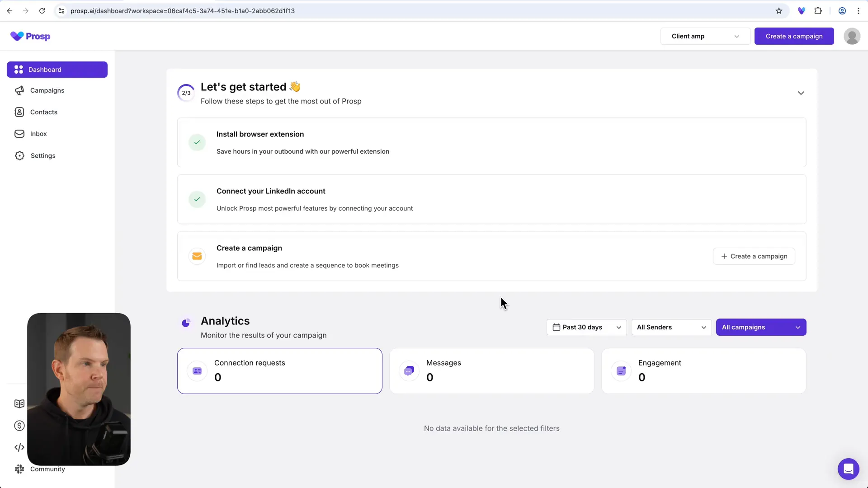Open the All Senders dropdown
This screenshot has height=488, width=868.
[x=671, y=327]
